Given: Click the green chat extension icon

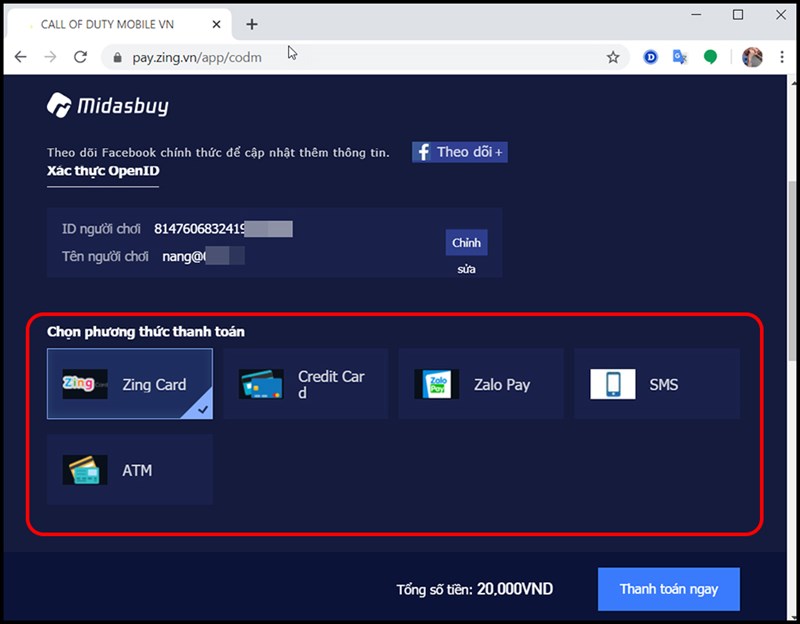Looking at the screenshot, I should 710,57.
